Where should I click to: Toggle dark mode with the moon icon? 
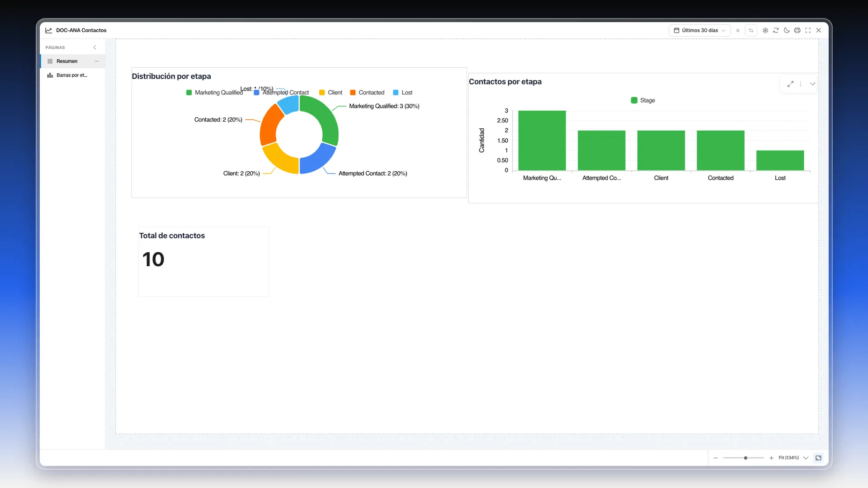click(787, 30)
